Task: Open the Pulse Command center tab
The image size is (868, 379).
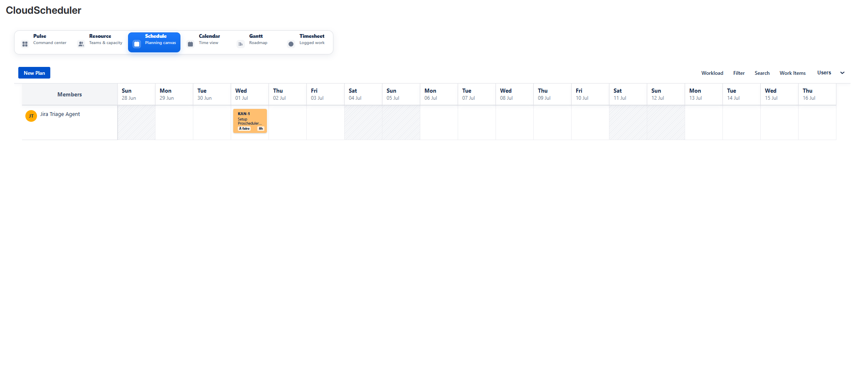Action: coord(44,42)
